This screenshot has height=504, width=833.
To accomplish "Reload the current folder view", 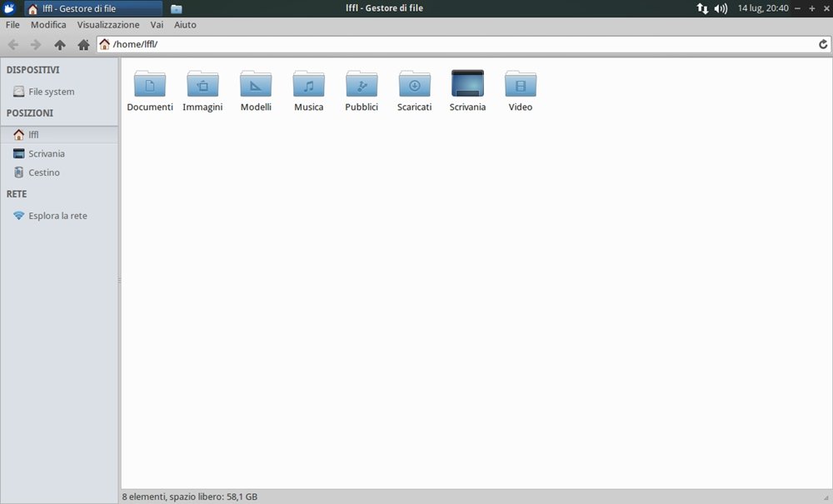I will [x=823, y=44].
